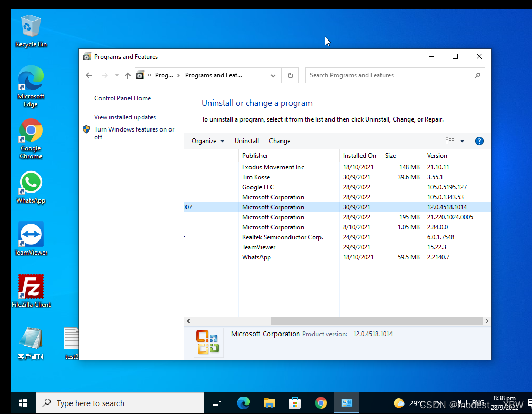Launch Microsoft Edge from the taskbar
This screenshot has width=532, height=414.
pos(243,403)
